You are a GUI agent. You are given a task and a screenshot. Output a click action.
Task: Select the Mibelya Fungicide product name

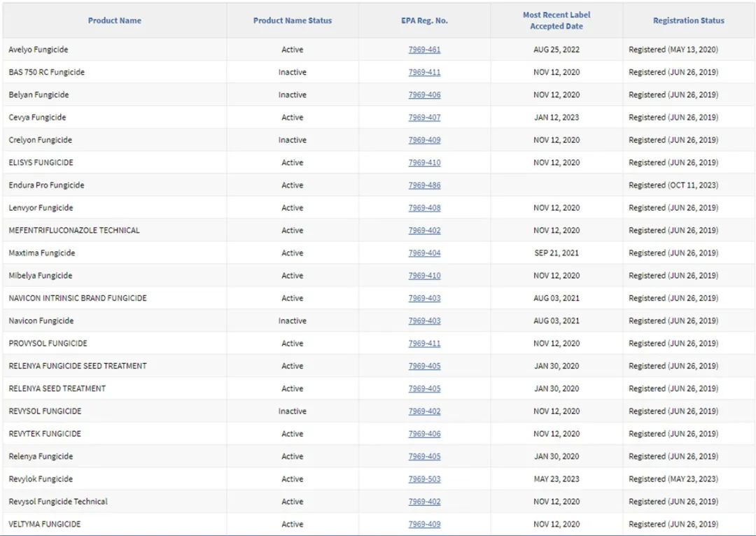tap(41, 276)
